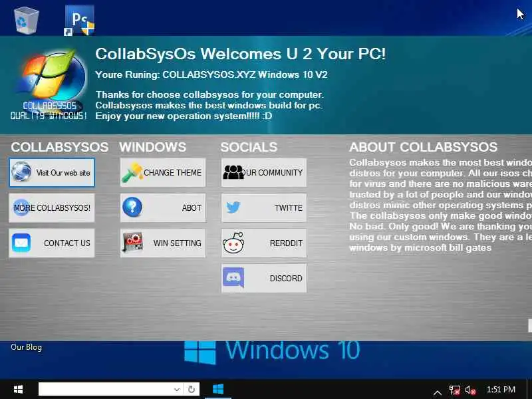The height and width of the screenshot is (399, 532).
Task: Click the Our Blog link
Action: coord(26,347)
